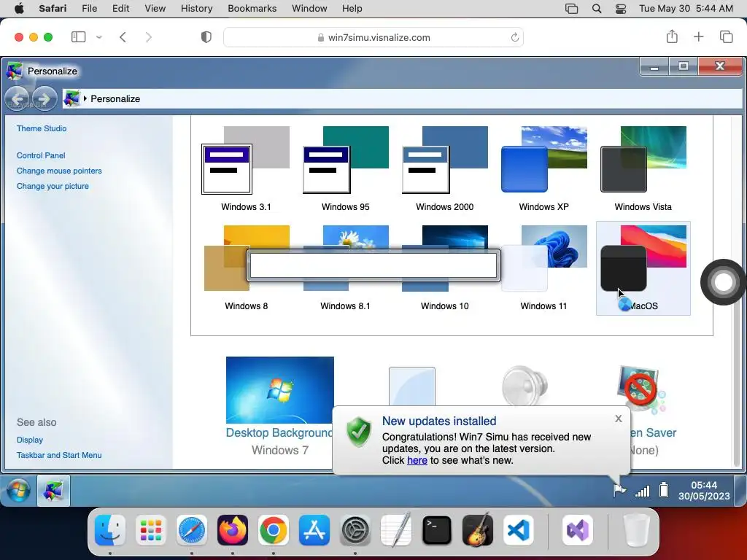The height and width of the screenshot is (560, 747).
Task: Open Launchpad from the Dock
Action: tap(150, 530)
